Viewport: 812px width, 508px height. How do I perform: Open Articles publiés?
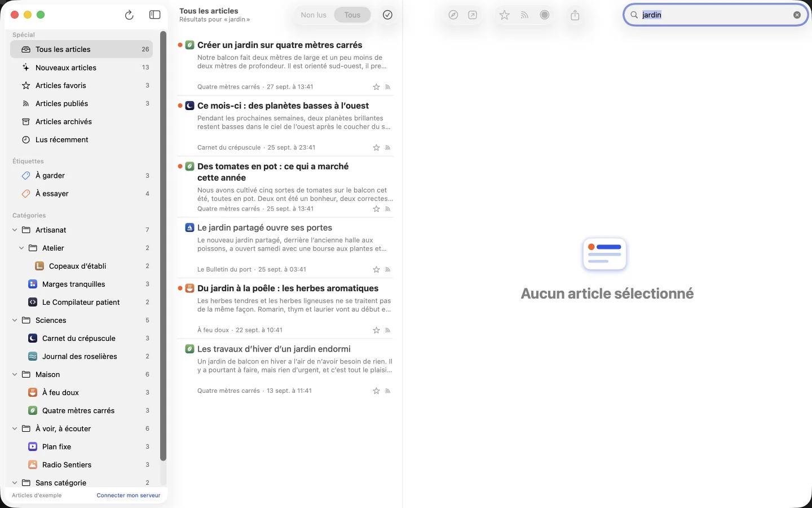point(82,103)
